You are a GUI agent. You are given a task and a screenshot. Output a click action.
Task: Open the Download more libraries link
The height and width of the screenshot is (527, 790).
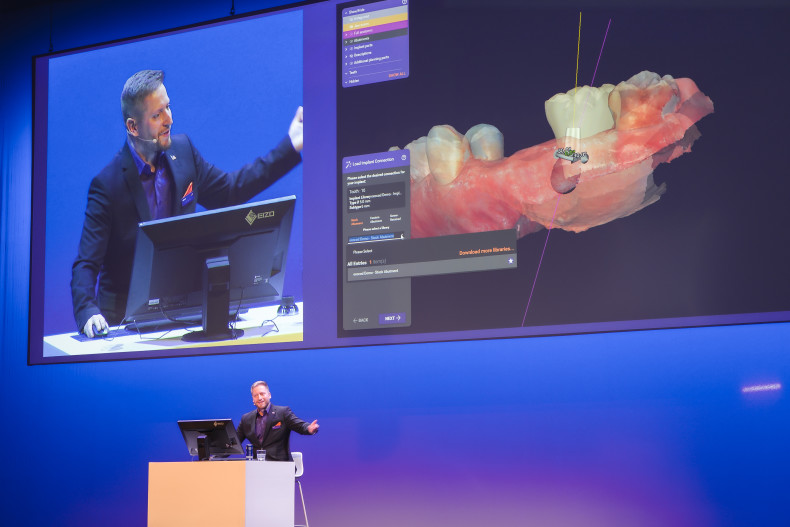click(x=486, y=251)
